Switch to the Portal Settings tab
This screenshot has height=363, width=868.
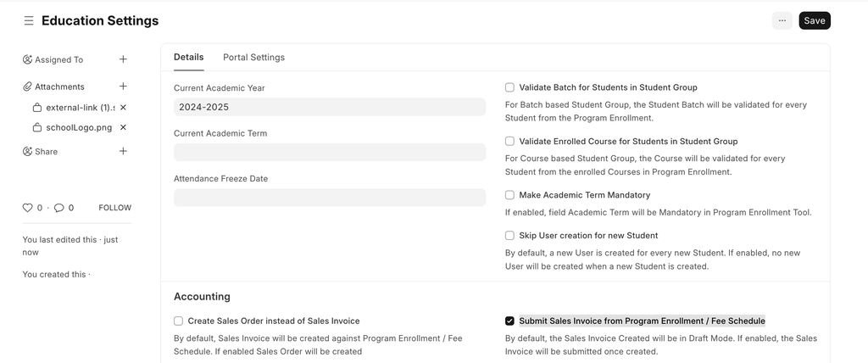(x=253, y=58)
